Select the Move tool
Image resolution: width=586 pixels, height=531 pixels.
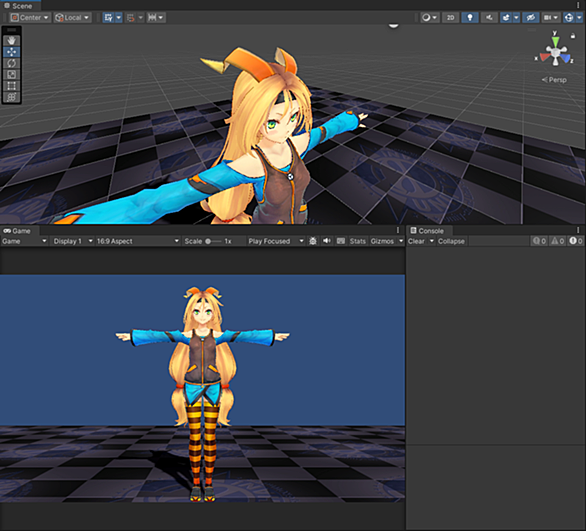11,52
